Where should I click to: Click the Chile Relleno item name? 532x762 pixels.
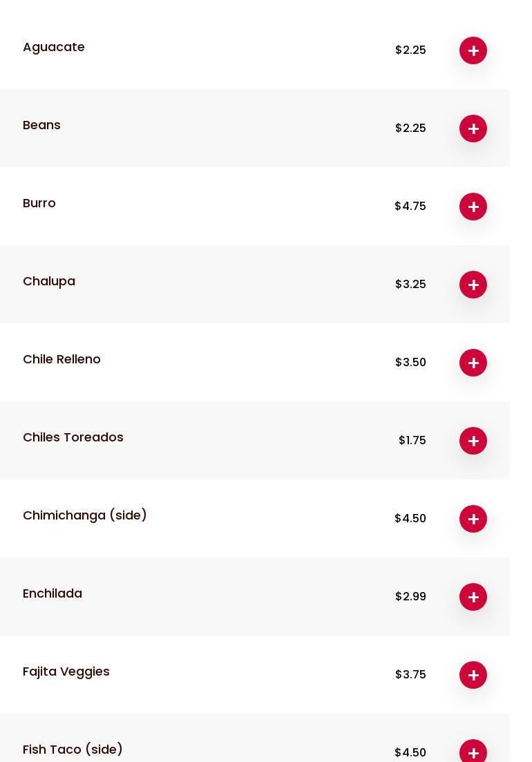pyautogui.click(x=61, y=359)
